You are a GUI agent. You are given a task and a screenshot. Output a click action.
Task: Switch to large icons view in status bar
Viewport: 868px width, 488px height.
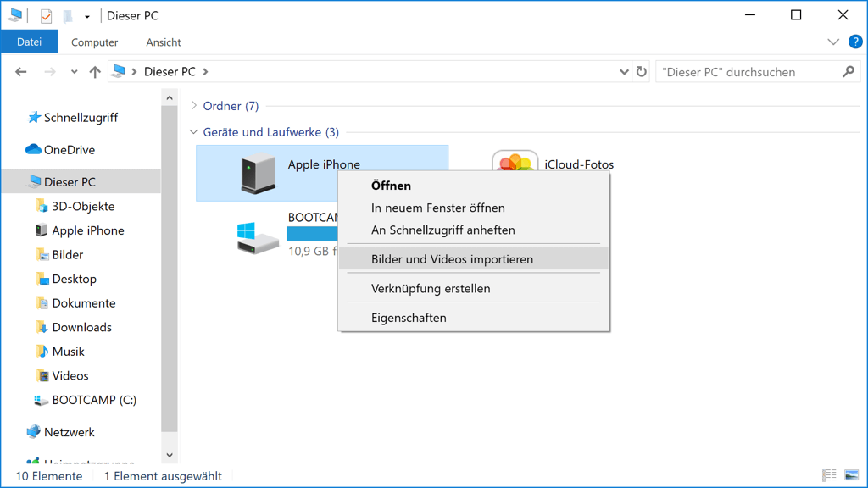click(851, 475)
